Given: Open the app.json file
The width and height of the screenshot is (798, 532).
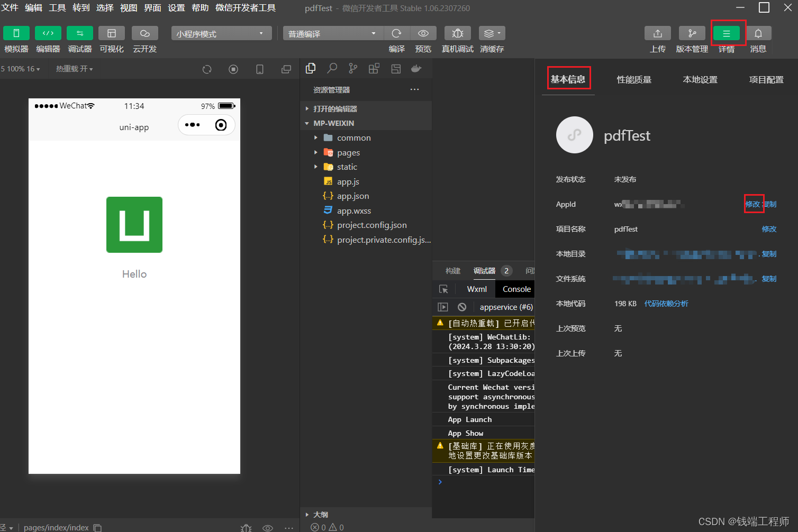Looking at the screenshot, I should [x=366, y=196].
